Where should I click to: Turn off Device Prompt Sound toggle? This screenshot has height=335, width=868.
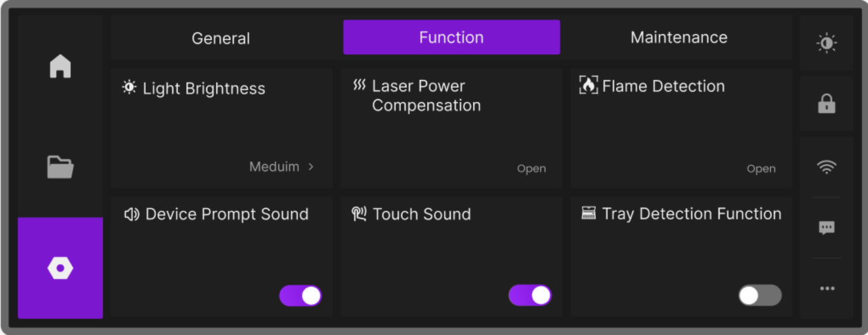pos(301,296)
